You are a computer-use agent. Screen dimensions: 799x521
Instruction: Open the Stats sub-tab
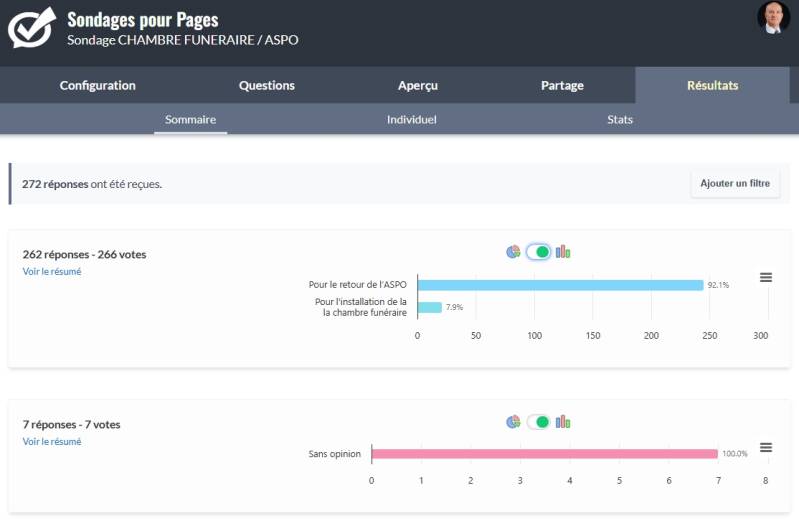point(620,120)
